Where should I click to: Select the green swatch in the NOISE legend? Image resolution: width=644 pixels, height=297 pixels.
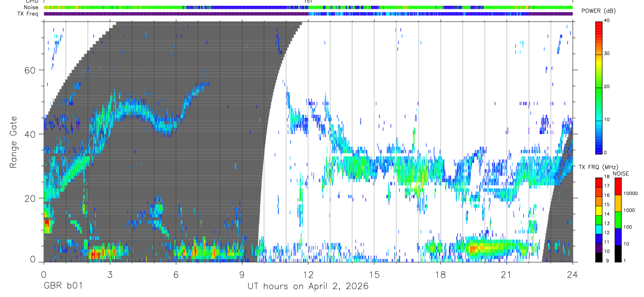coord(618,220)
